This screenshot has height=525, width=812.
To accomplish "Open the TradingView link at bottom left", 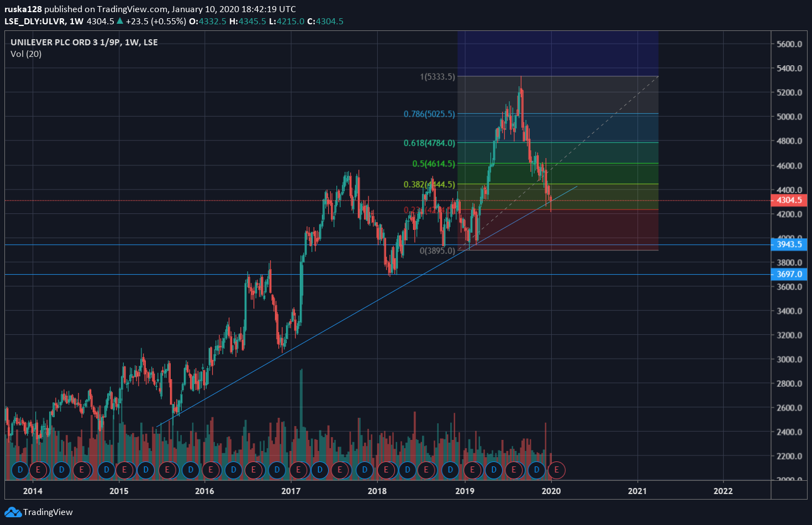I will (48, 512).
